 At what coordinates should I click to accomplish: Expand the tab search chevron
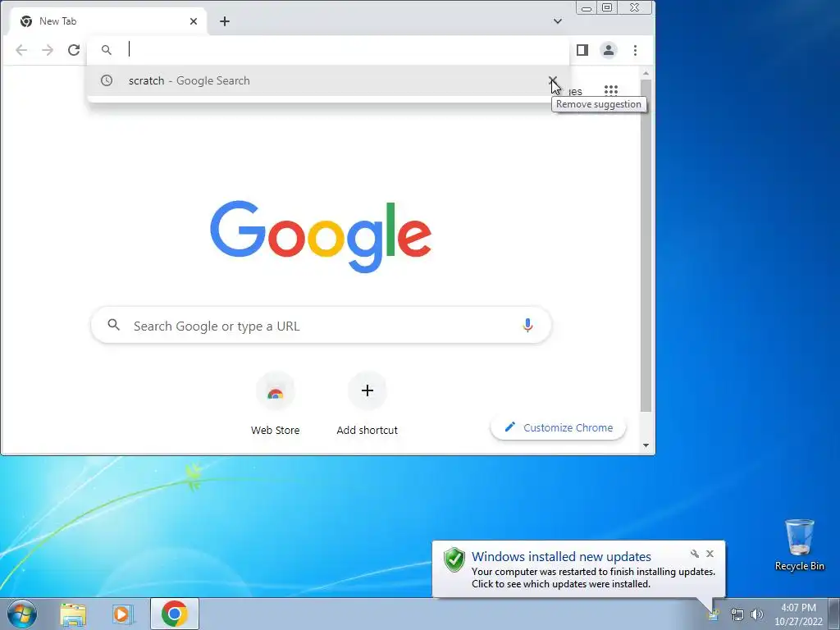click(x=558, y=21)
